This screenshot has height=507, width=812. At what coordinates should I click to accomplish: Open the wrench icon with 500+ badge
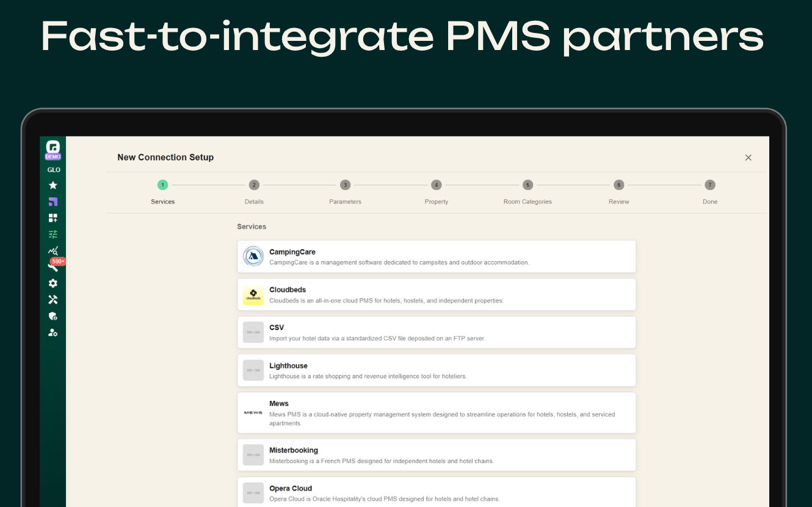(x=55, y=265)
